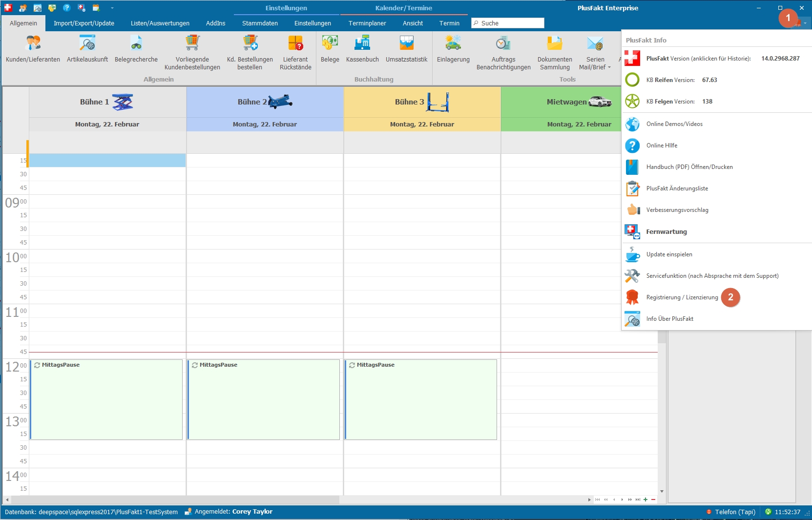Open Kunden/Lieferanten from the ribbon
Viewport: 812px width, 520px height.
point(33,49)
